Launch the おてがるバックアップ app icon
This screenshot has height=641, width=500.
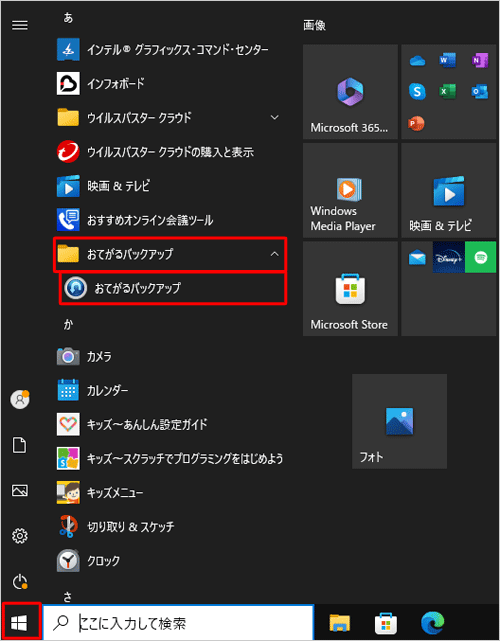tap(76, 288)
